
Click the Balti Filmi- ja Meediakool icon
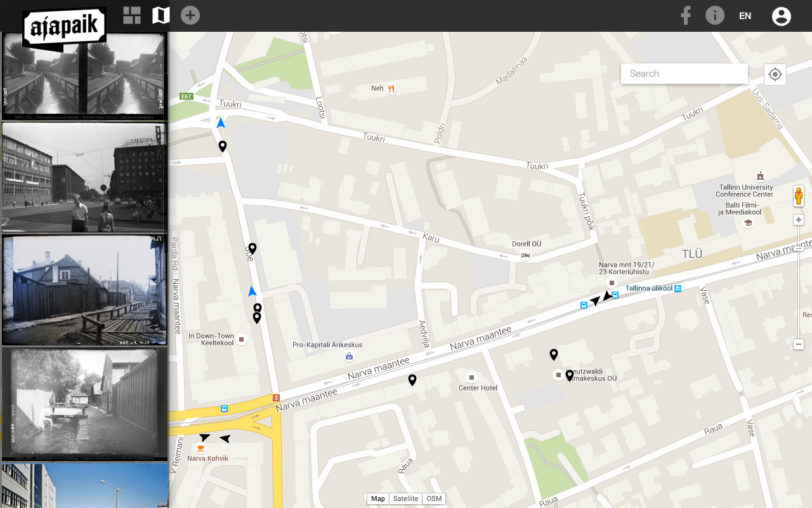[x=748, y=223]
